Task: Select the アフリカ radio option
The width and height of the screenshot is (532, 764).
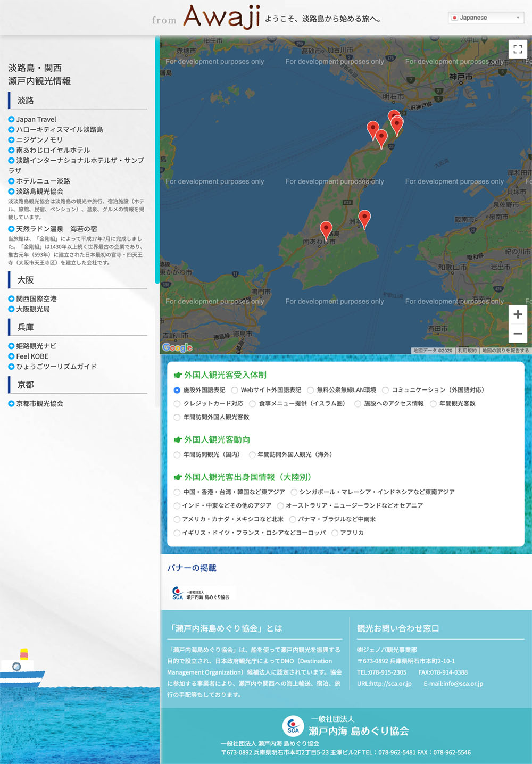Action: point(335,533)
